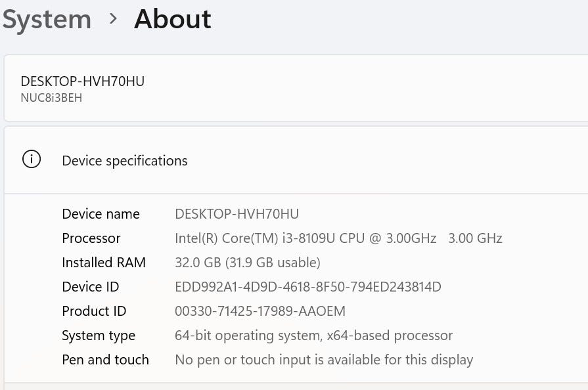588x390 pixels.
Task: Go back to System in breadcrumb
Action: (x=47, y=20)
